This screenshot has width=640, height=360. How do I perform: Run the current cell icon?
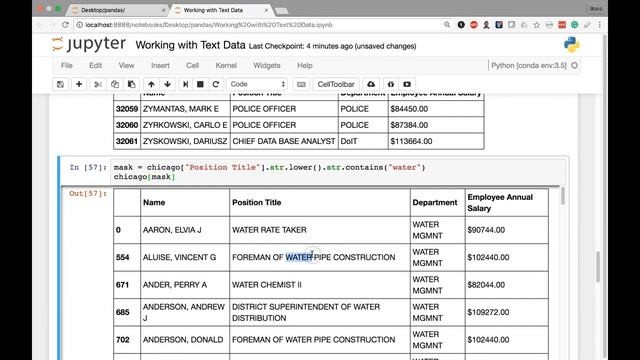point(185,84)
